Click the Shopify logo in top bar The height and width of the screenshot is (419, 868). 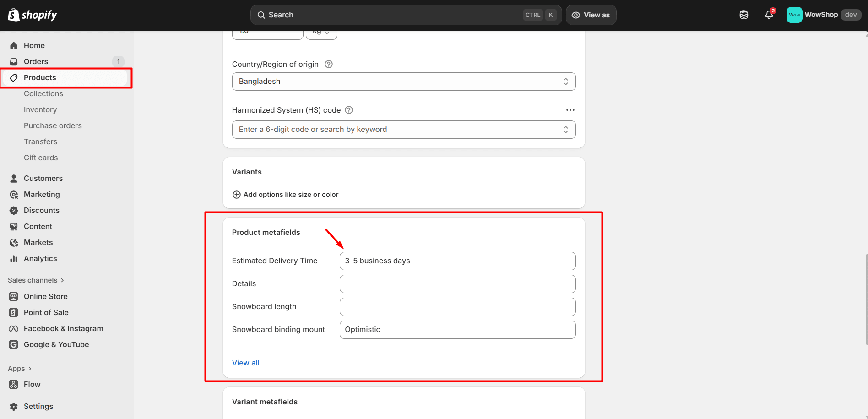click(32, 15)
